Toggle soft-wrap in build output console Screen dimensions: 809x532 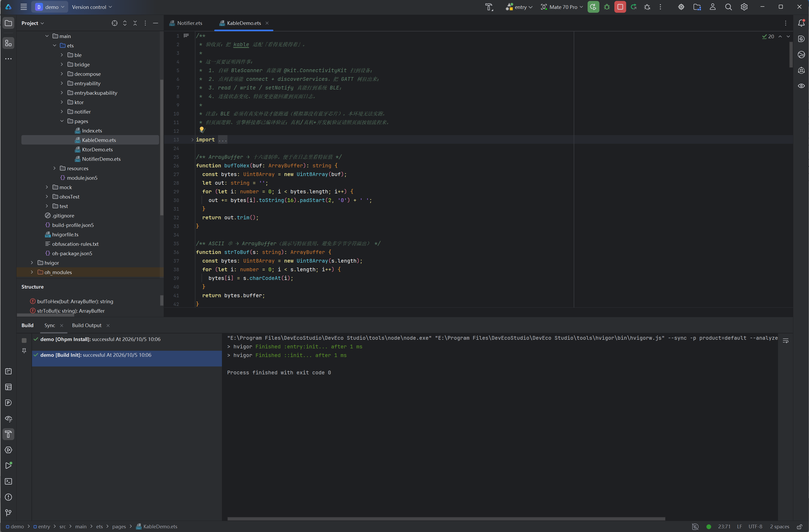point(786,341)
